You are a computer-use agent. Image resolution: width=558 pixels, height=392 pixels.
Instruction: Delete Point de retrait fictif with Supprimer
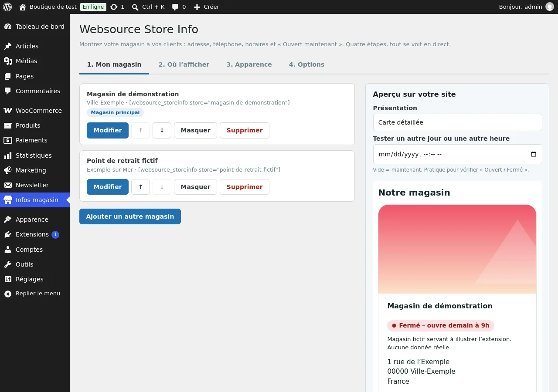245,187
